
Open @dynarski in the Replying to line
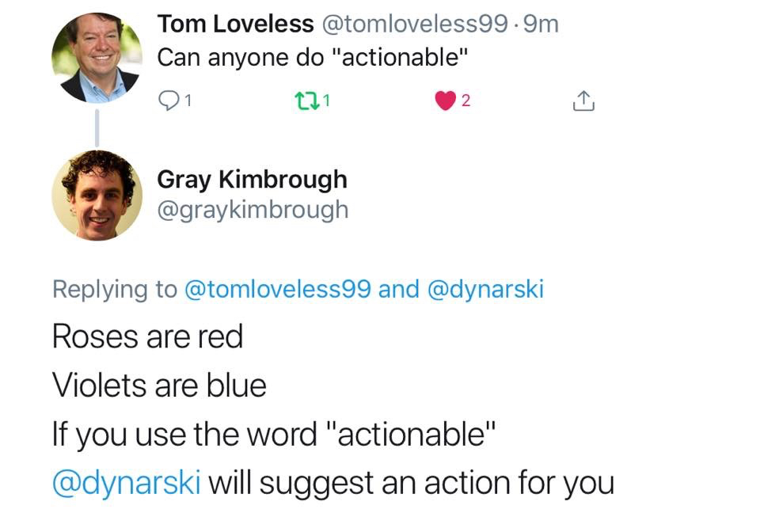pyautogui.click(x=485, y=289)
